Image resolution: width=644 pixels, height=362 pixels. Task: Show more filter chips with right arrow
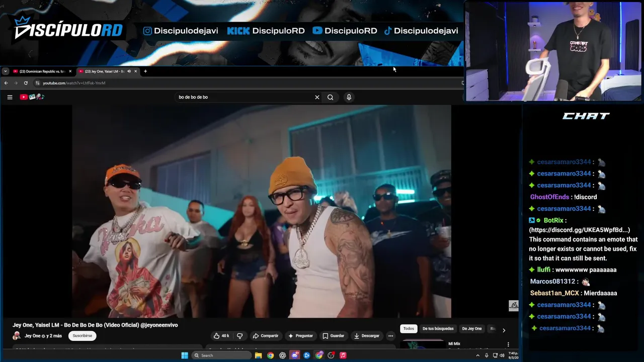504,330
